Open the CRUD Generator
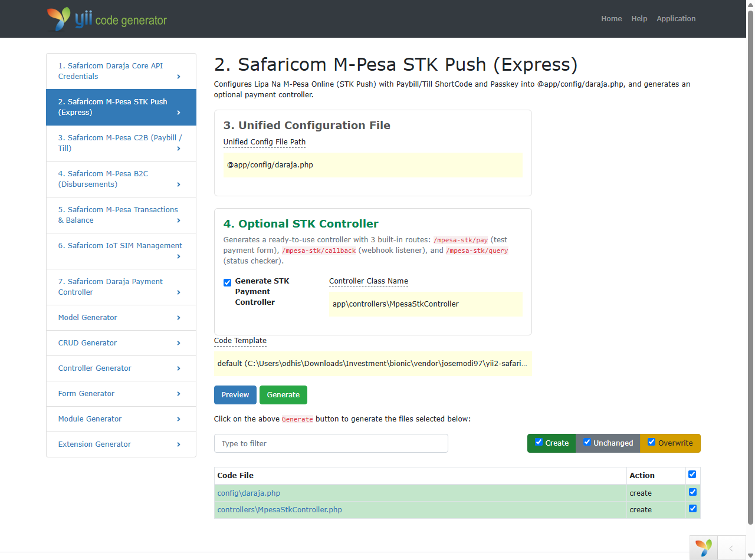 click(121, 343)
